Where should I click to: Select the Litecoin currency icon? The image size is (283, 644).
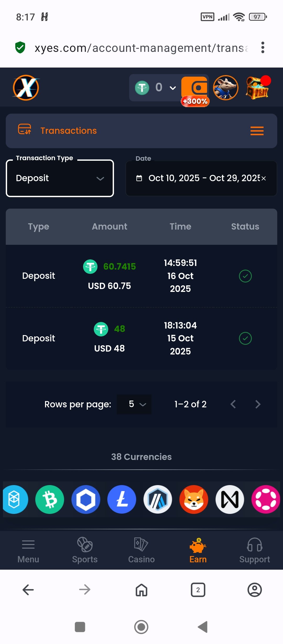(122, 499)
